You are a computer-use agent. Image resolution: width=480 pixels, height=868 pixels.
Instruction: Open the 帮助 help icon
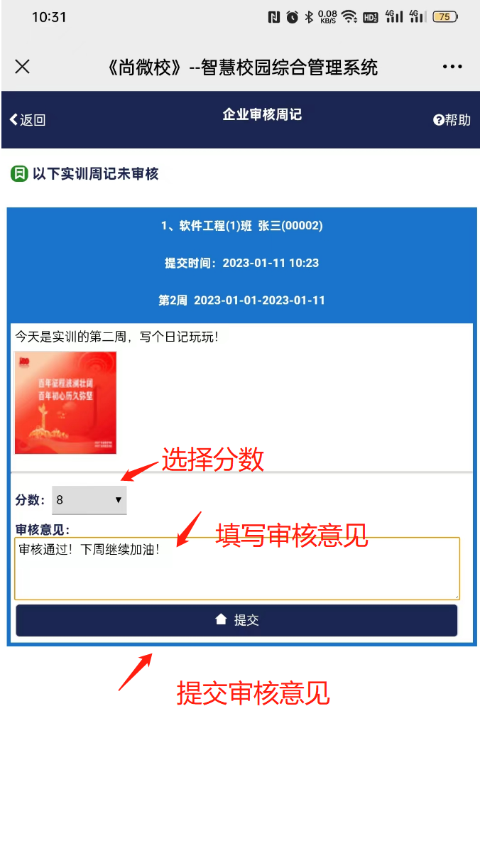(452, 120)
